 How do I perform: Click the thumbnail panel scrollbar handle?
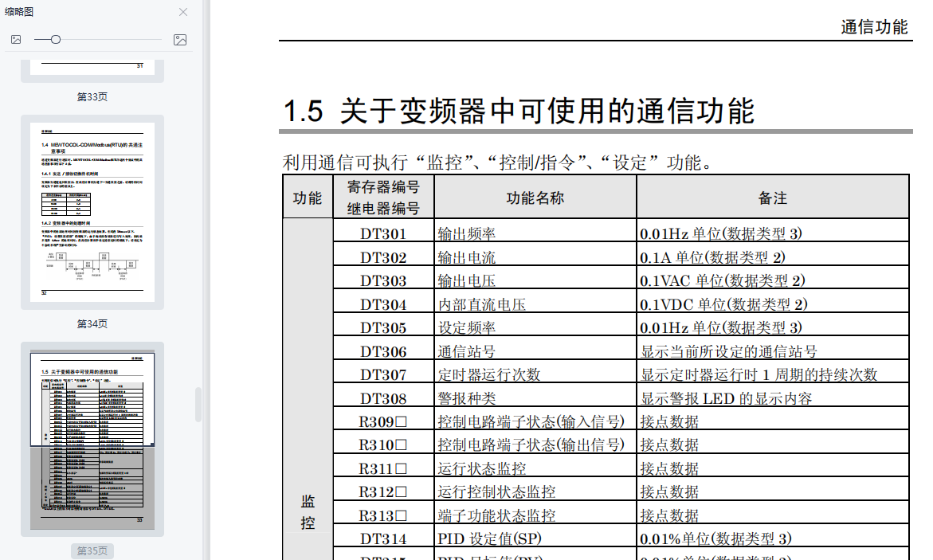(x=198, y=405)
